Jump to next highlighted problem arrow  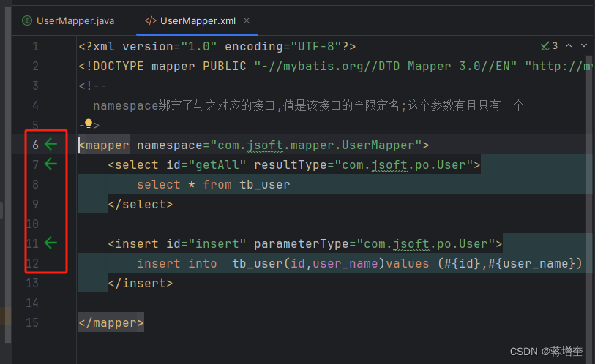coord(583,45)
